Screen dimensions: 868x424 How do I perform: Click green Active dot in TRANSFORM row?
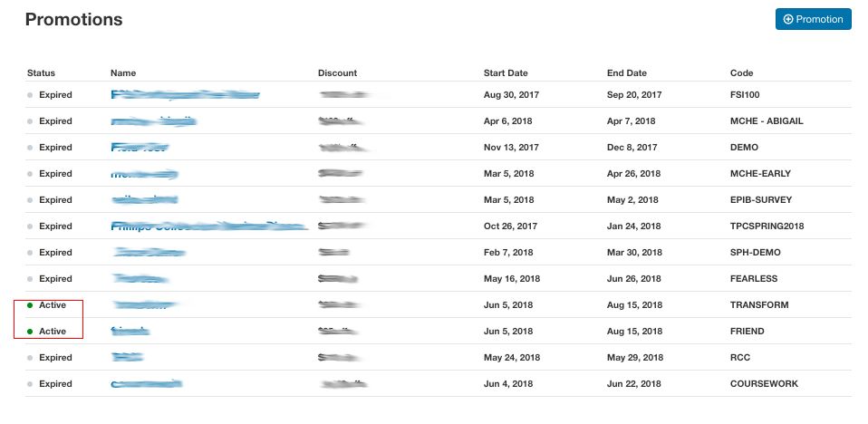click(30, 305)
